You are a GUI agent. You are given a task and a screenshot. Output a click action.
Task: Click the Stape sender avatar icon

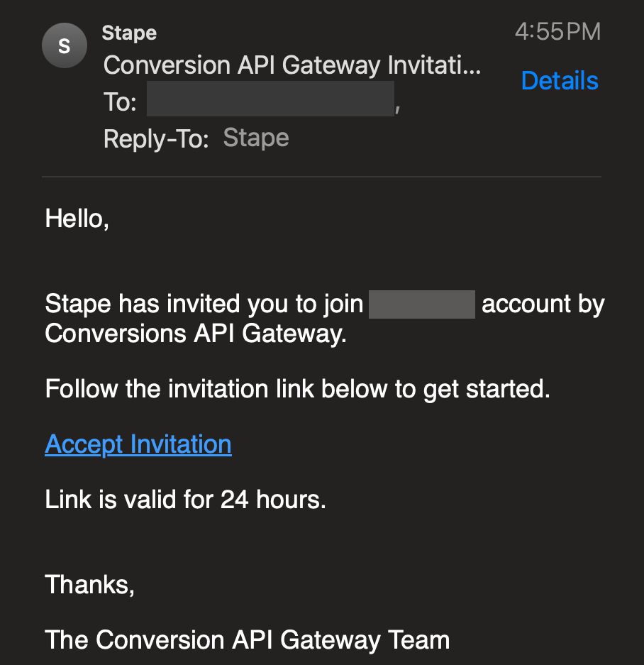(x=65, y=45)
